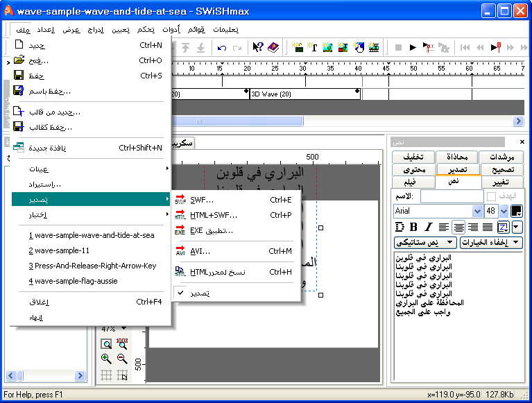Click the Insert Scene clapper icon

(x=298, y=47)
